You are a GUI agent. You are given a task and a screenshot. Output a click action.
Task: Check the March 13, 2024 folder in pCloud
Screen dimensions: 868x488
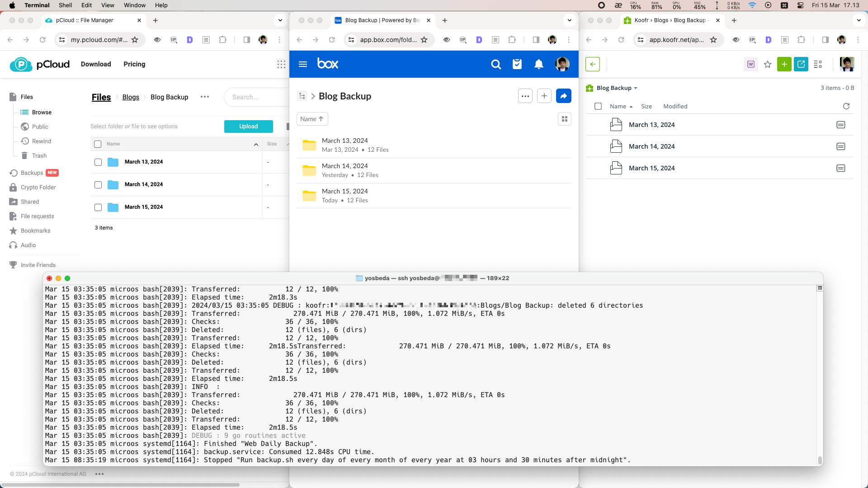[98, 162]
